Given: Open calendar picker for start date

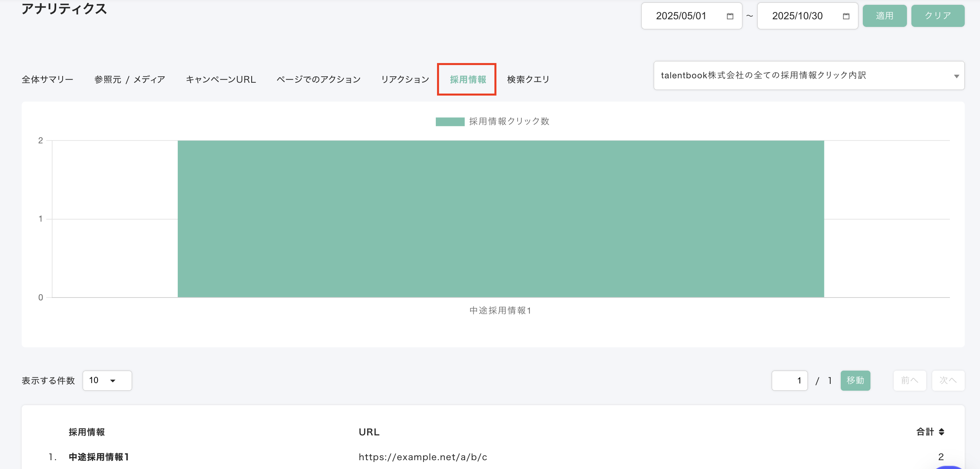Looking at the screenshot, I should tap(730, 16).
